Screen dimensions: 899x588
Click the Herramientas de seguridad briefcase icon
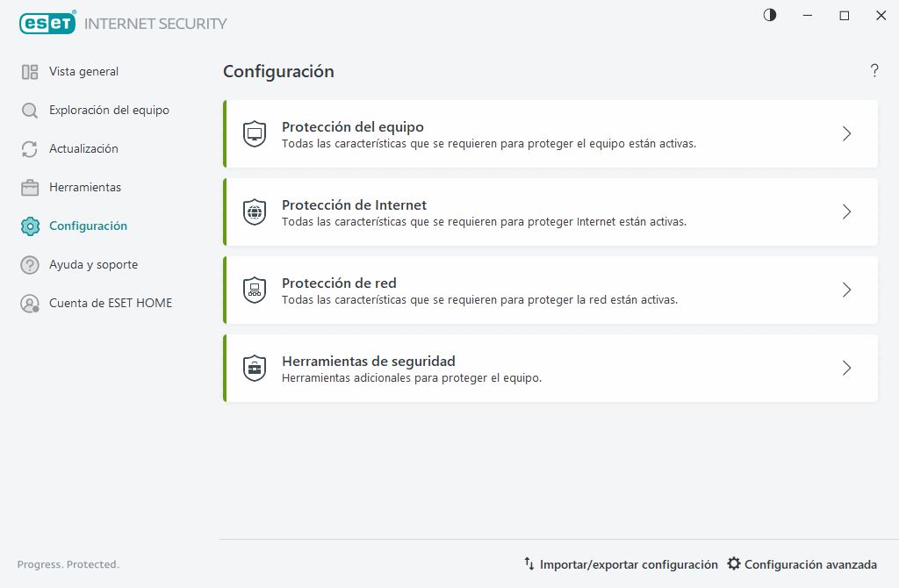tap(255, 368)
